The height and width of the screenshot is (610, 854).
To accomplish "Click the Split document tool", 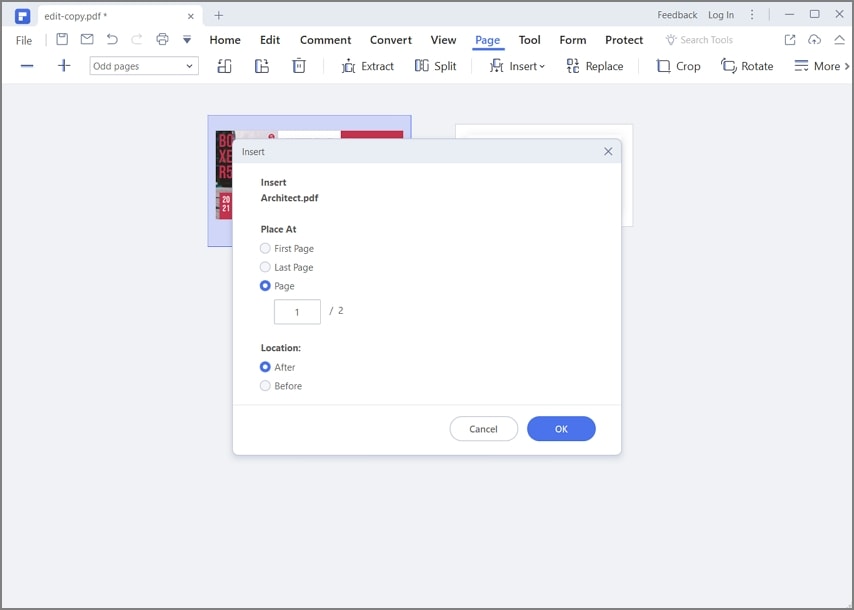I will click(x=435, y=66).
